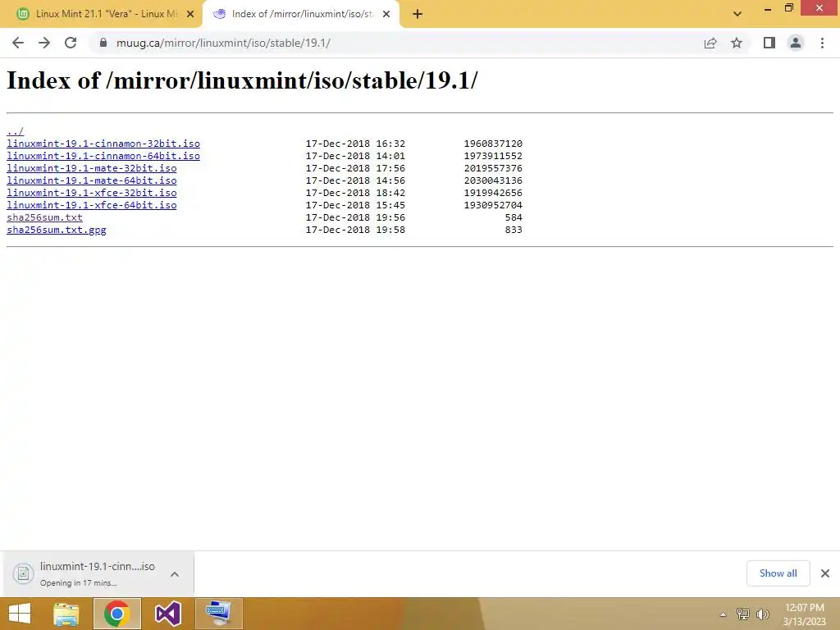Close the Index of /mirror tab
Screen dimensions: 840x630
(x=386, y=14)
